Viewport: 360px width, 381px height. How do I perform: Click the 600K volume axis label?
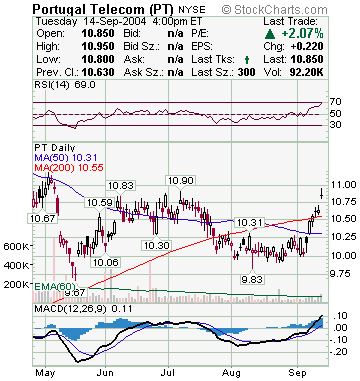tap(17, 247)
